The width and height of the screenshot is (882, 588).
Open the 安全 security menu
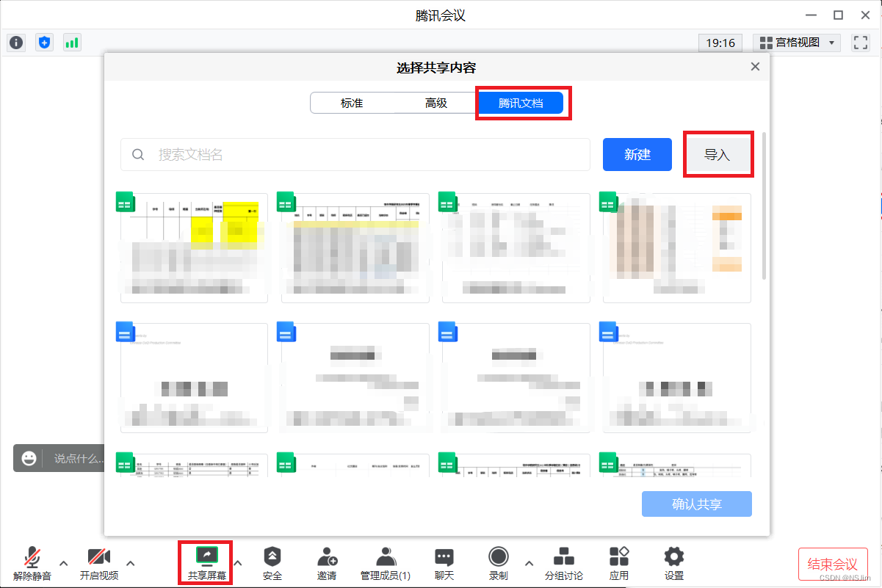(272, 564)
